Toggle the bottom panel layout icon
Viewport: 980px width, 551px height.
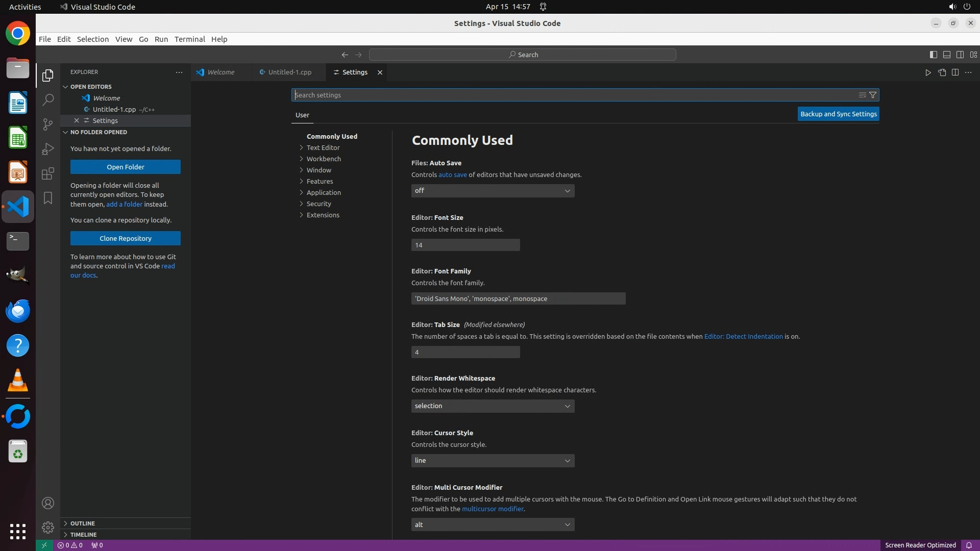946,55
